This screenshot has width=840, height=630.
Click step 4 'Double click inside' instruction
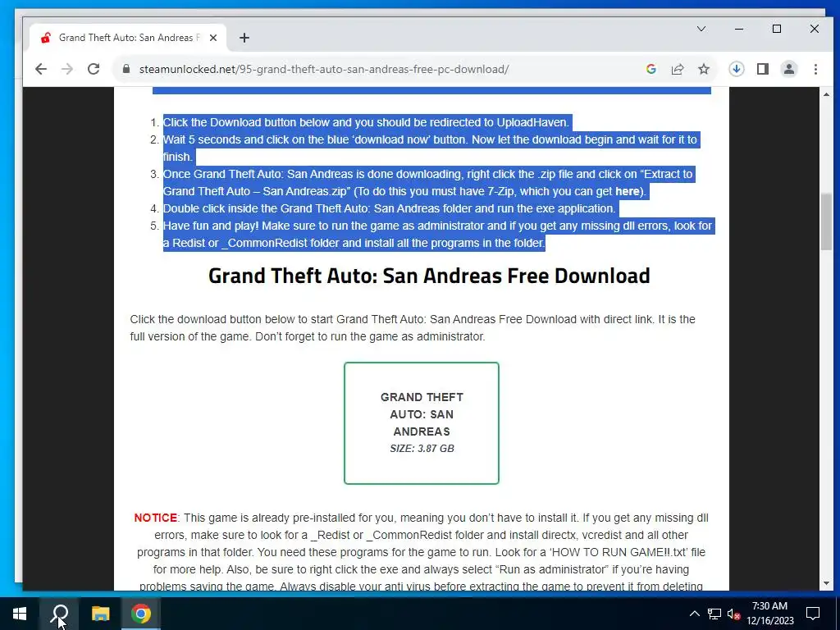(390, 208)
